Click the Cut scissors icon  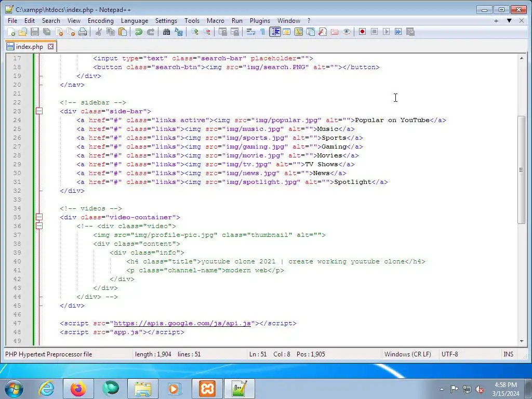[98, 32]
